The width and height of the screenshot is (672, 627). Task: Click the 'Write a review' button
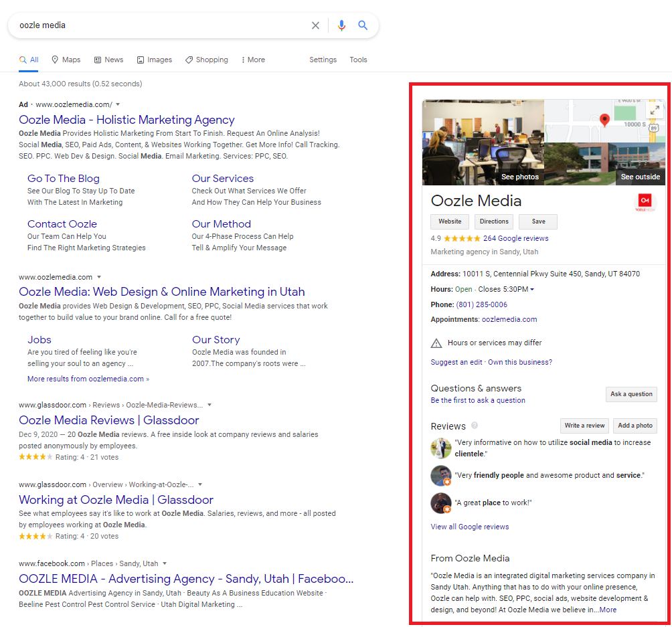click(584, 426)
